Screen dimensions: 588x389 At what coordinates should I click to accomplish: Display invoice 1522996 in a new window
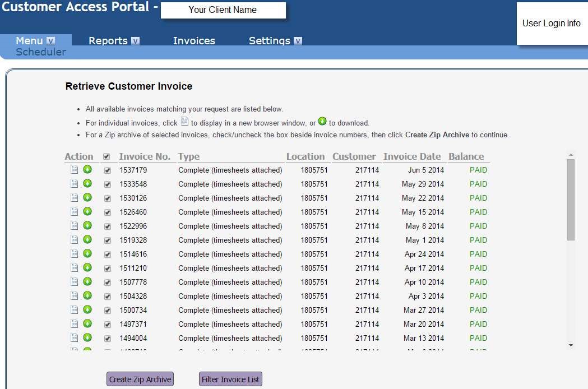point(74,225)
